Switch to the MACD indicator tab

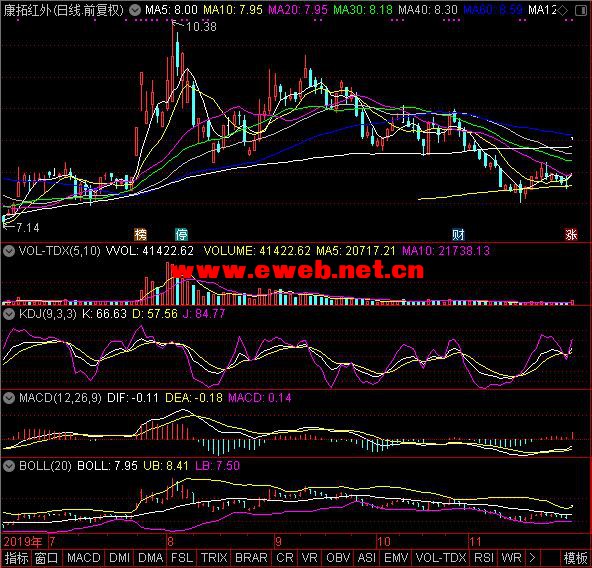(84, 558)
